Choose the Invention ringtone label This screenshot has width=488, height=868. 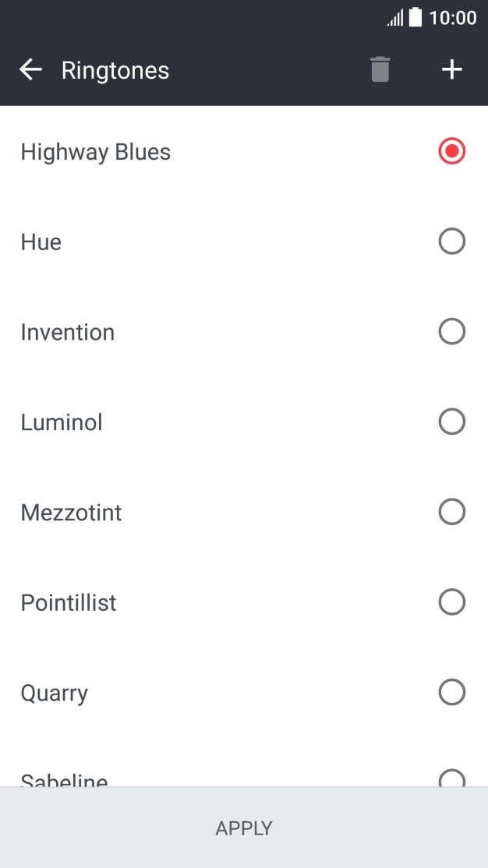[68, 333]
